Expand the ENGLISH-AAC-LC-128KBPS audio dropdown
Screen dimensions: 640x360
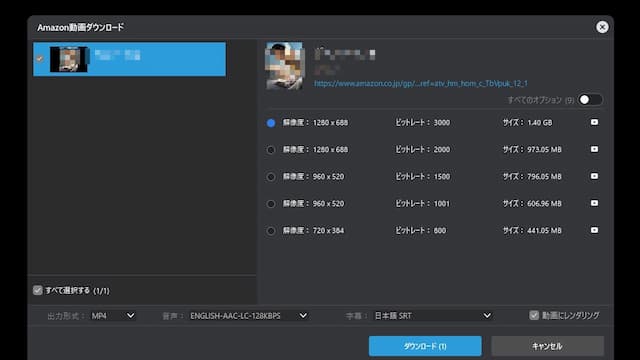[x=248, y=316]
